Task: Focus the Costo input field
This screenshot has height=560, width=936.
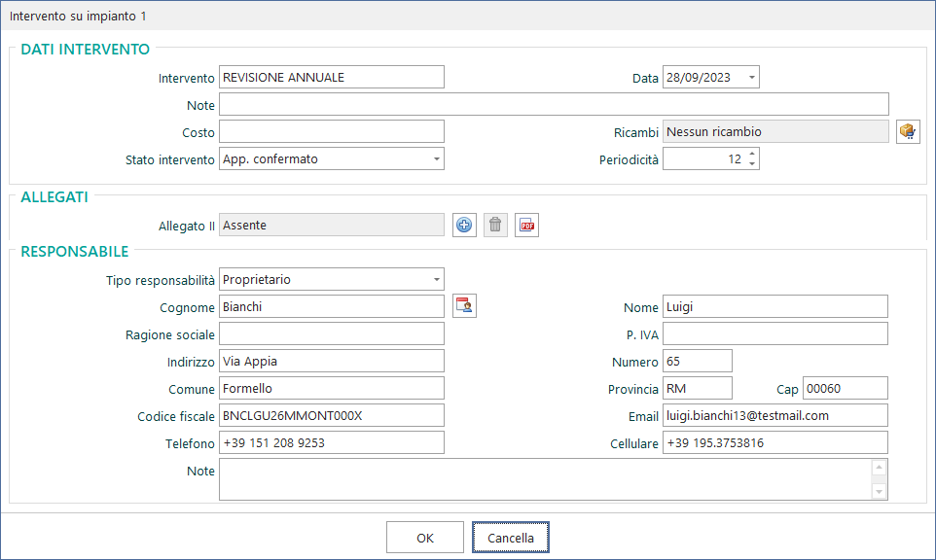Action: [x=331, y=132]
